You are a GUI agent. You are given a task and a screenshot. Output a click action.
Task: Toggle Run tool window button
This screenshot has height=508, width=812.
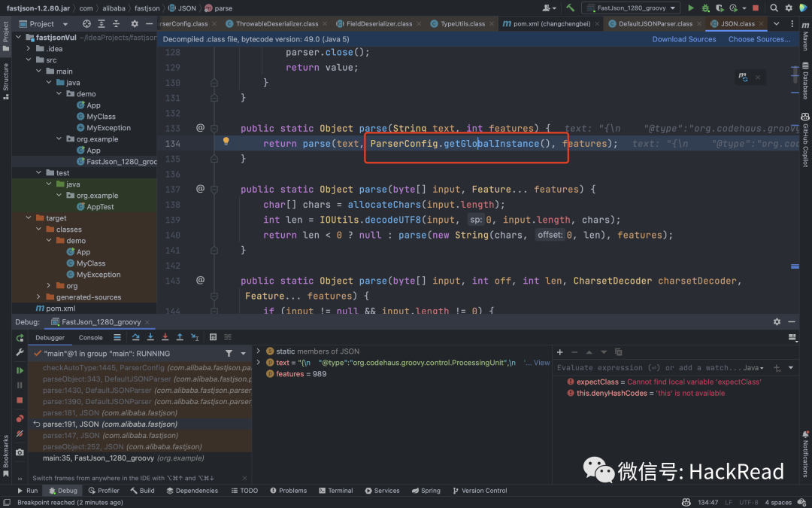tap(28, 491)
